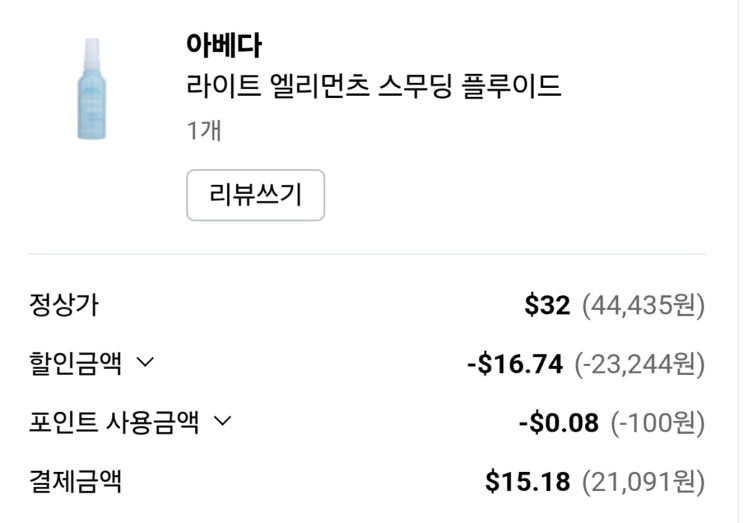Viewport: 743px width, 523px height.
Task: Click the 할인금액 label text
Action: pos(76,364)
